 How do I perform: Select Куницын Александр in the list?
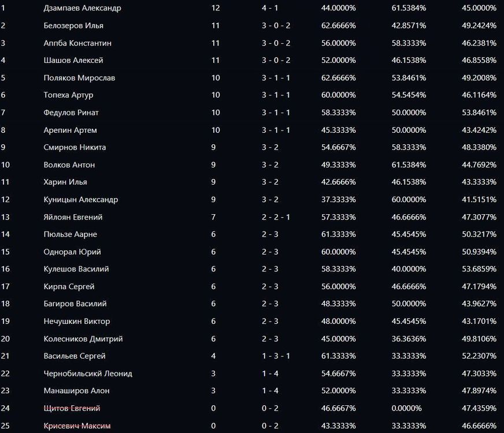[80, 200]
